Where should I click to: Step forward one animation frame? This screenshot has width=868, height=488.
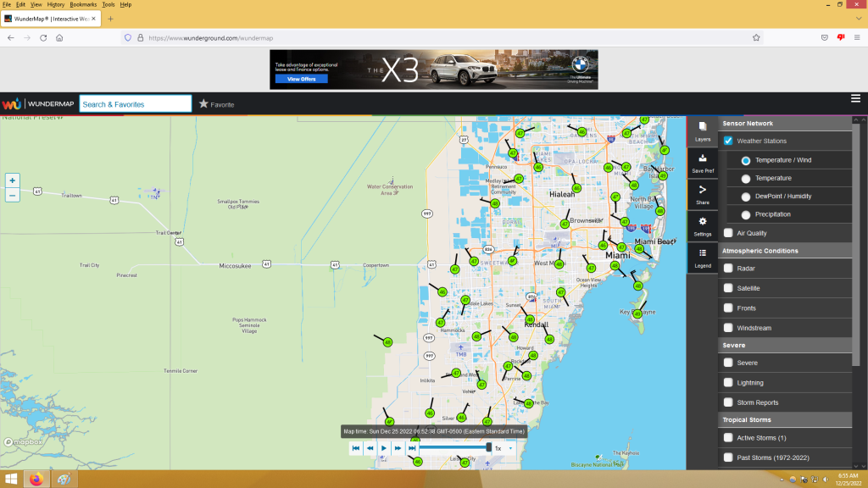click(x=398, y=448)
